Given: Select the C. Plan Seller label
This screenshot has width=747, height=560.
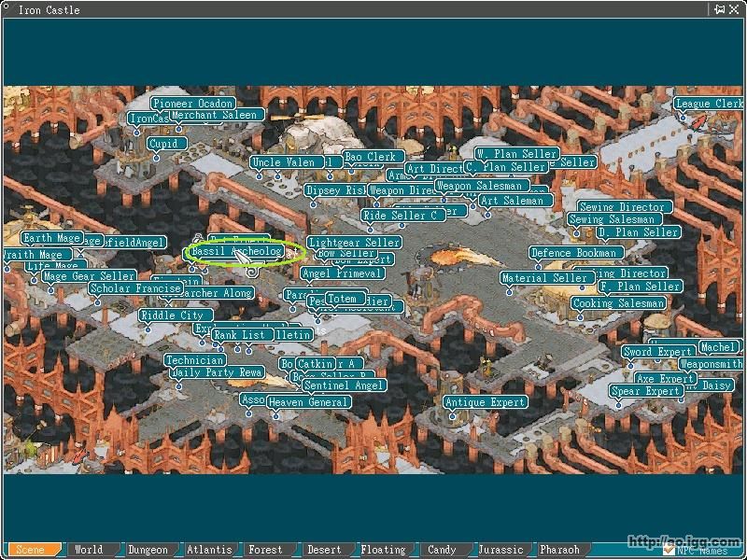Looking at the screenshot, I should tap(505, 167).
